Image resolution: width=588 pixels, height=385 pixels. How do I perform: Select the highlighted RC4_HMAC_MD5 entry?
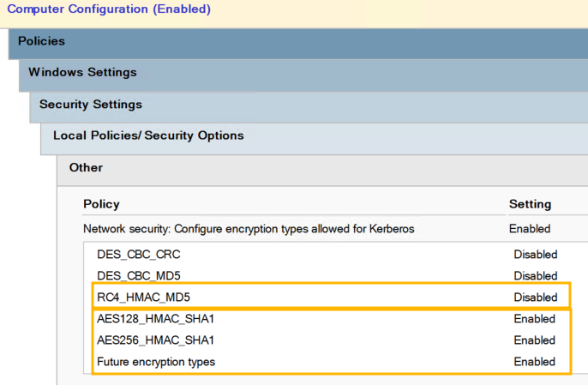coord(144,298)
